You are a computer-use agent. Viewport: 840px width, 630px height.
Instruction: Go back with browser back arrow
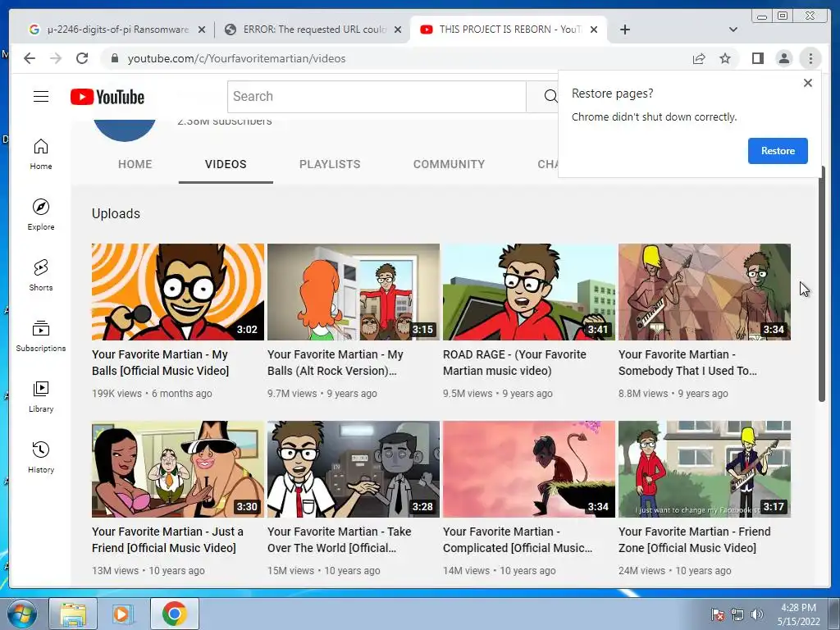[30, 58]
